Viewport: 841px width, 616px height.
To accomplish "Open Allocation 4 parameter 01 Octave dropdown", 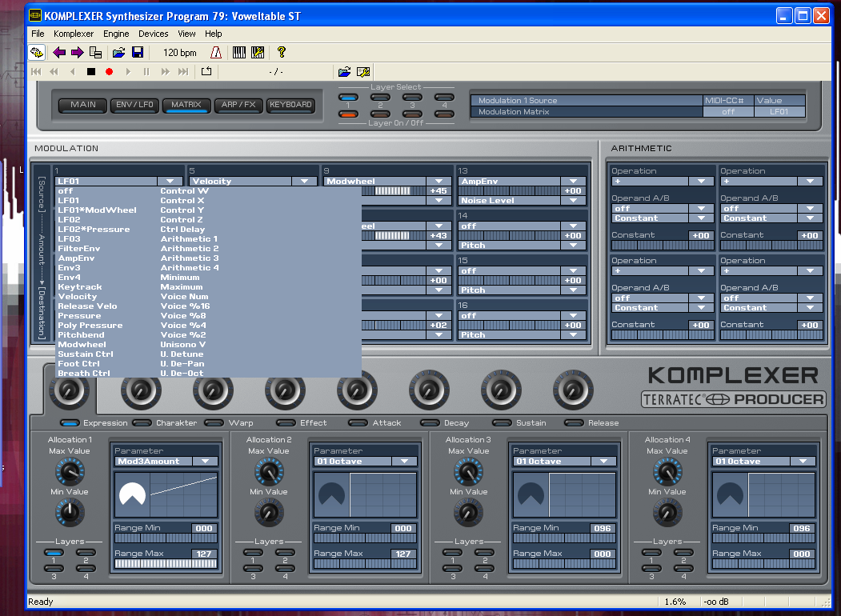I will click(x=803, y=461).
